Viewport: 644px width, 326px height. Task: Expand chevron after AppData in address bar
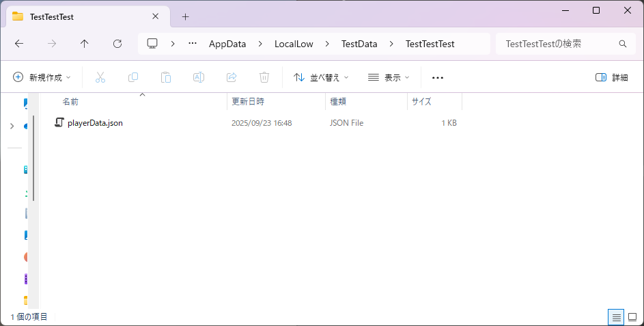(260, 44)
